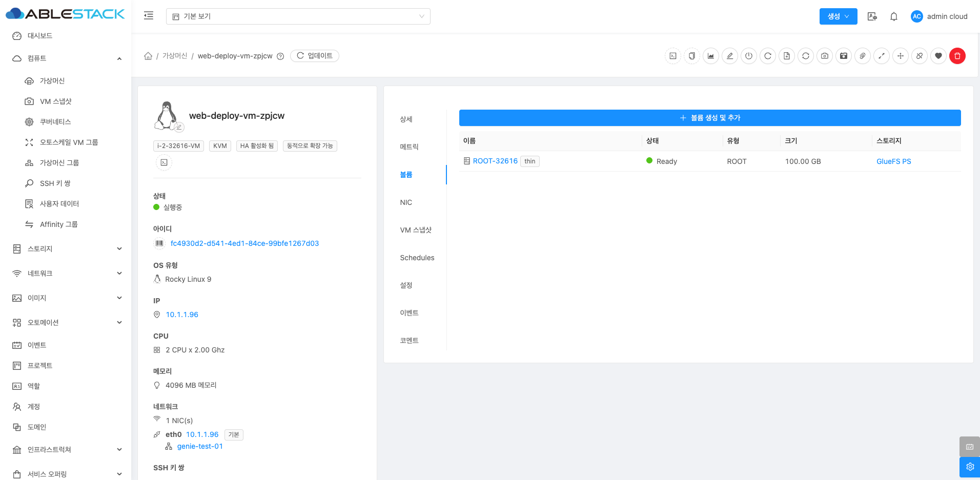Switch to the 메트릭 tab
This screenshot has width=980, height=480.
click(x=409, y=147)
